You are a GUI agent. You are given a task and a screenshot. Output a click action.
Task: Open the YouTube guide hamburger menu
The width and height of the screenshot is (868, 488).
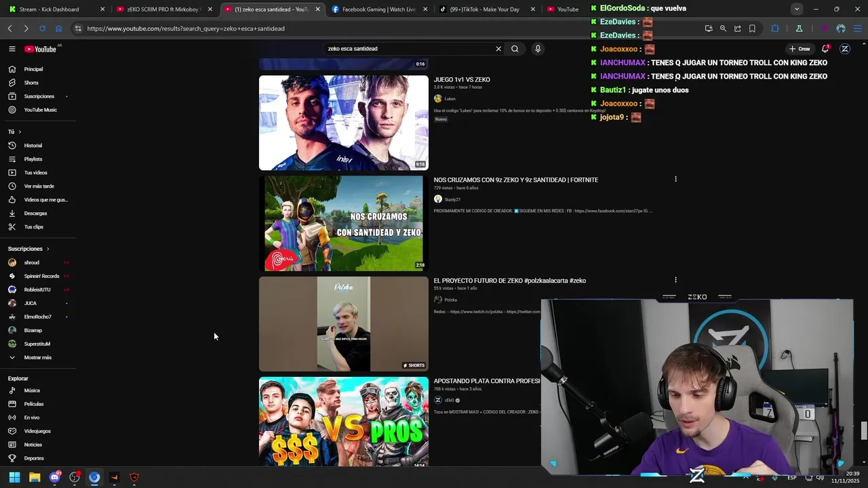pos(12,49)
